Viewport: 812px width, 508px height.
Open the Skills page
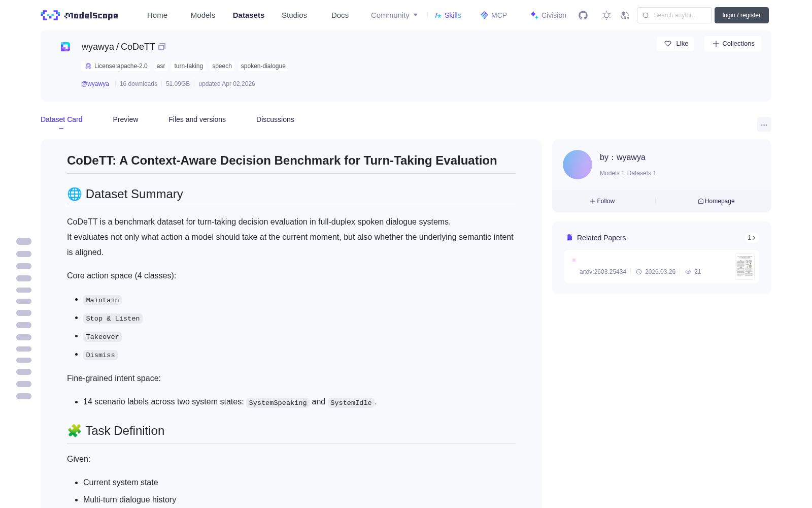(448, 15)
